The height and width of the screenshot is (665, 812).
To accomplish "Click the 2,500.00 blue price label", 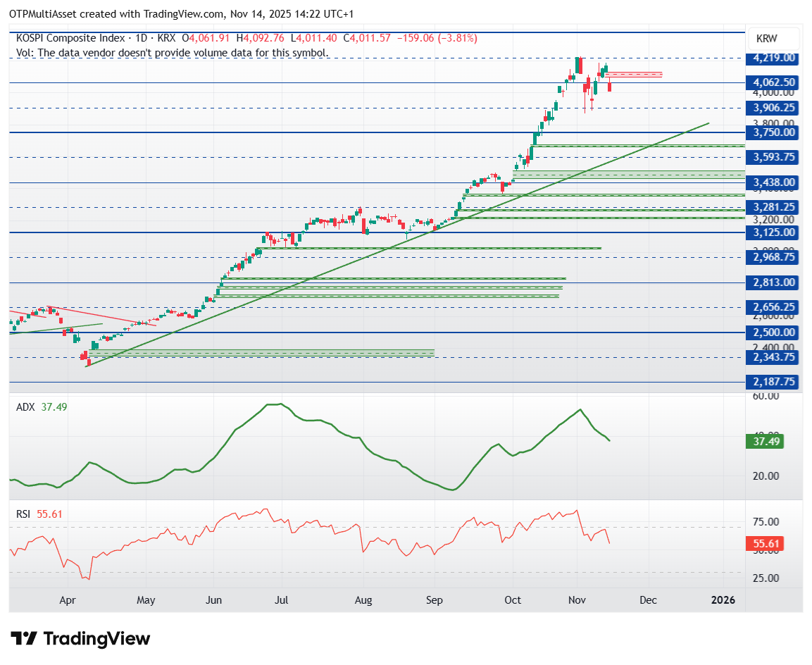I will [772, 332].
